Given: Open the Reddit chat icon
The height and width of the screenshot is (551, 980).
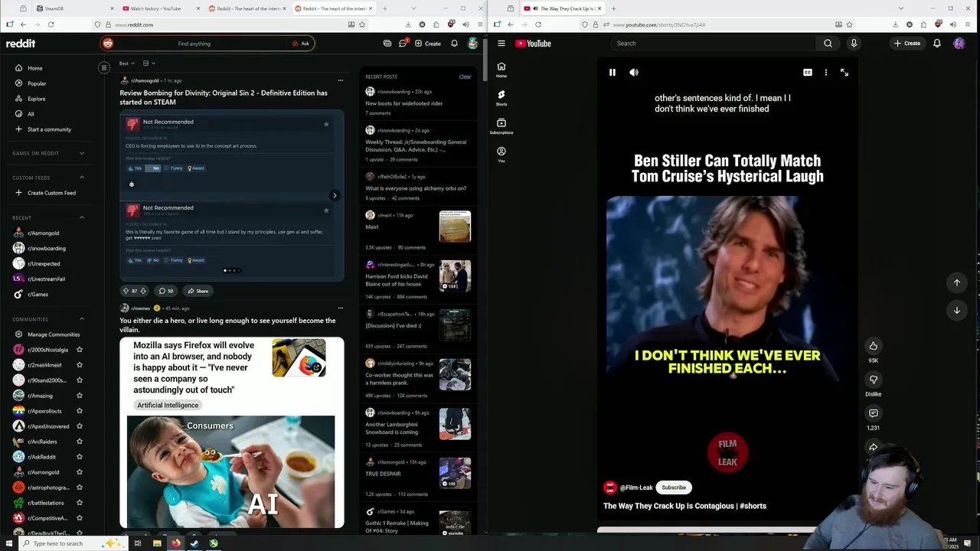Looking at the screenshot, I should point(403,43).
